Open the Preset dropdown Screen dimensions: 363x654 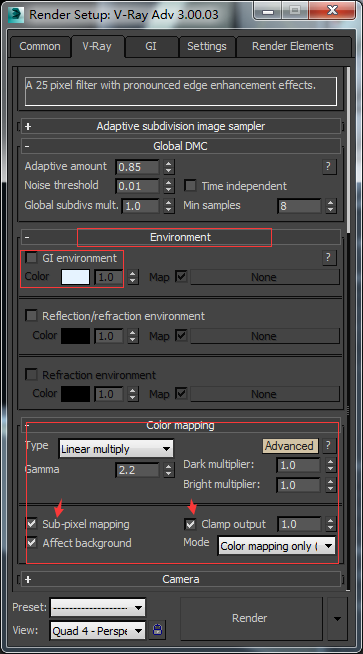pyautogui.click(x=98, y=608)
